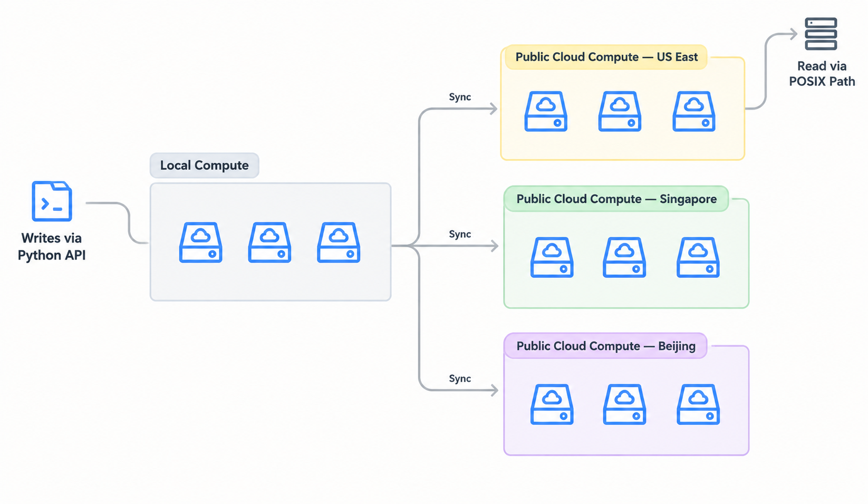
Task: Click the middle cloud disk in US East group
Action: click(620, 111)
